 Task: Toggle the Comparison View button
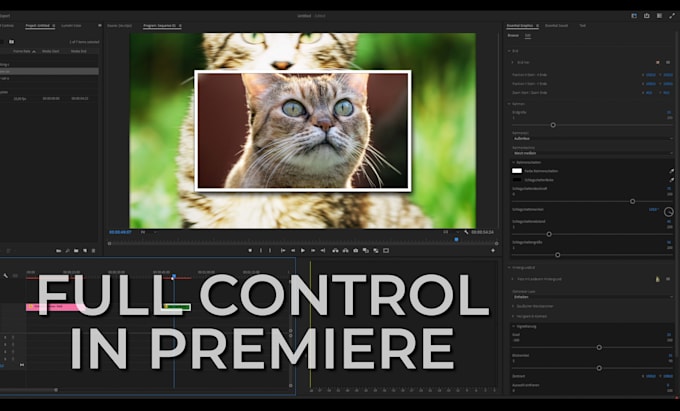pyautogui.click(x=386, y=251)
